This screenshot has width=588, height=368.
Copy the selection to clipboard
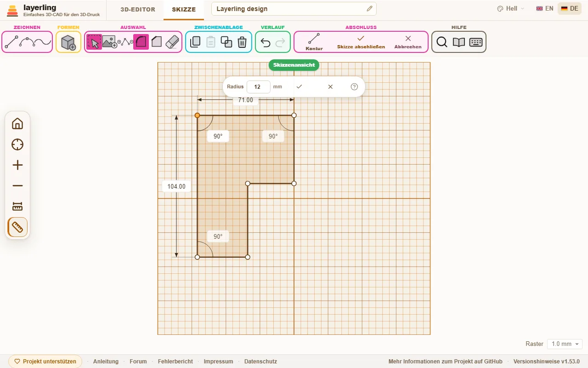pyautogui.click(x=195, y=42)
